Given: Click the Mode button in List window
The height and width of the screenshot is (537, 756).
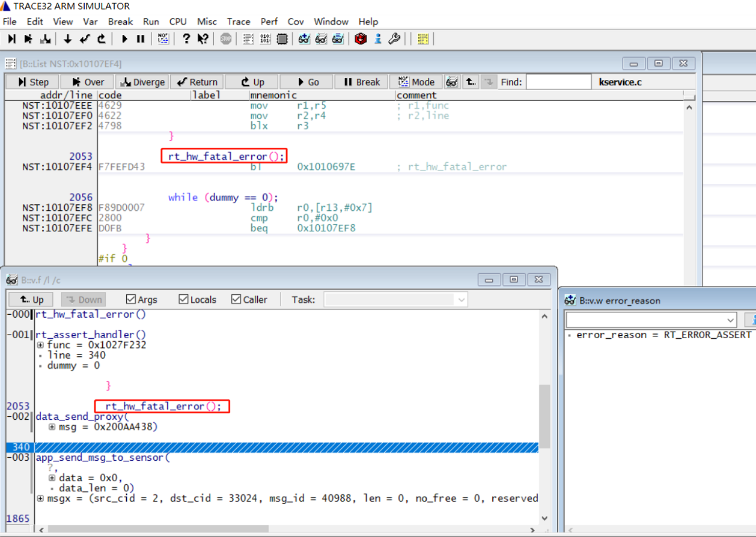Looking at the screenshot, I should pos(416,82).
